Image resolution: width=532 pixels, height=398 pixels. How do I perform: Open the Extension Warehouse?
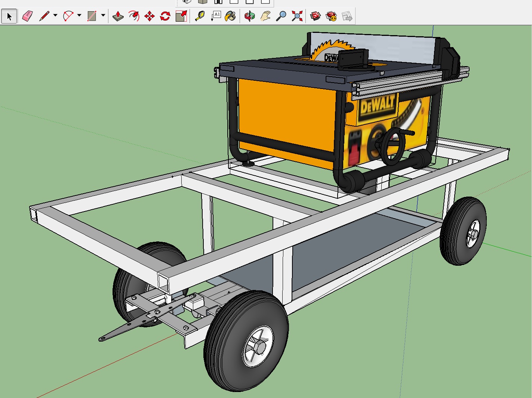click(x=331, y=16)
